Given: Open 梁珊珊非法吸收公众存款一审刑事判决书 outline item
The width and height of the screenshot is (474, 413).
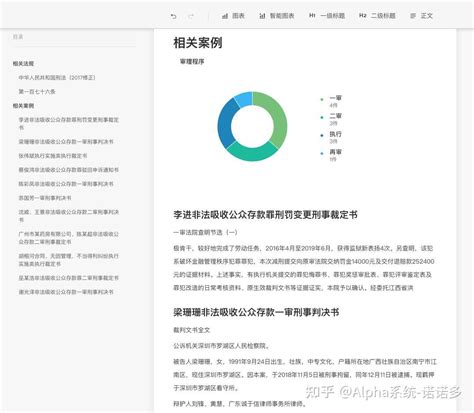Looking at the screenshot, I should click(x=66, y=142).
